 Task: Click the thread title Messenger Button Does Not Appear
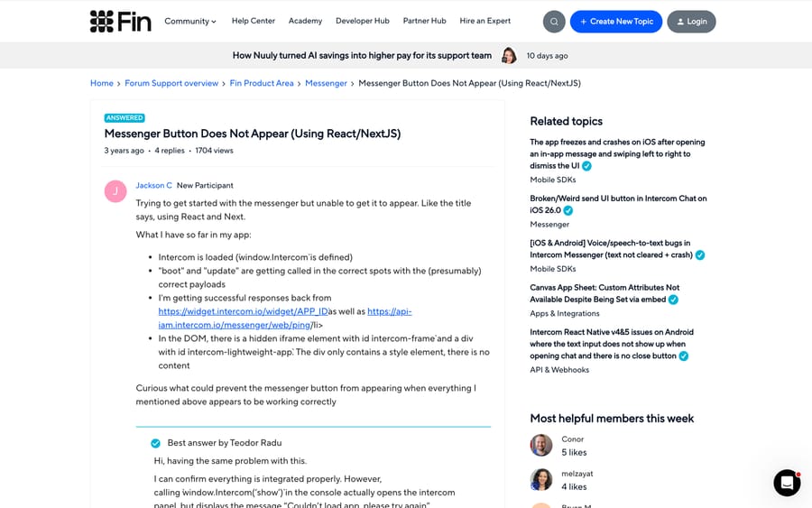click(x=253, y=134)
